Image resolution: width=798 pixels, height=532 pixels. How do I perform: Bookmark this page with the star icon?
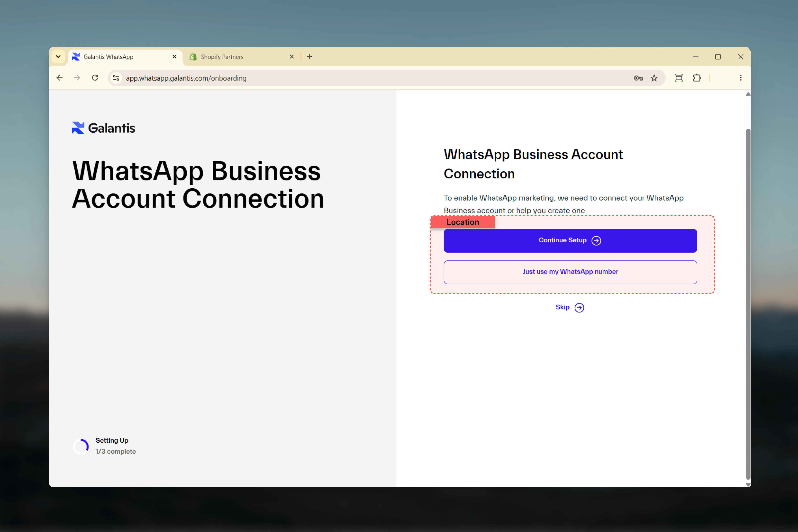click(654, 78)
